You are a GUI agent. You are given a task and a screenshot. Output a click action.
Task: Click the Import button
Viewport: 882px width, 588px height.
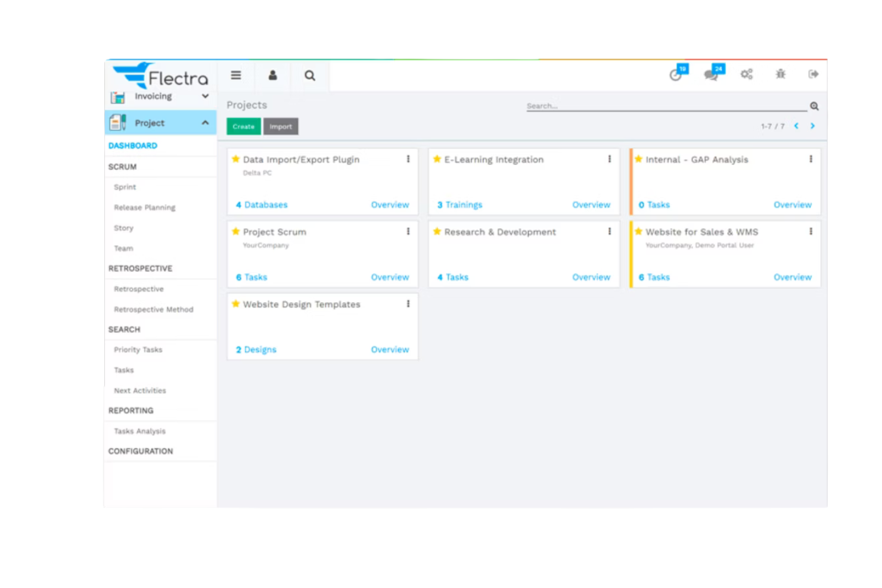click(281, 126)
